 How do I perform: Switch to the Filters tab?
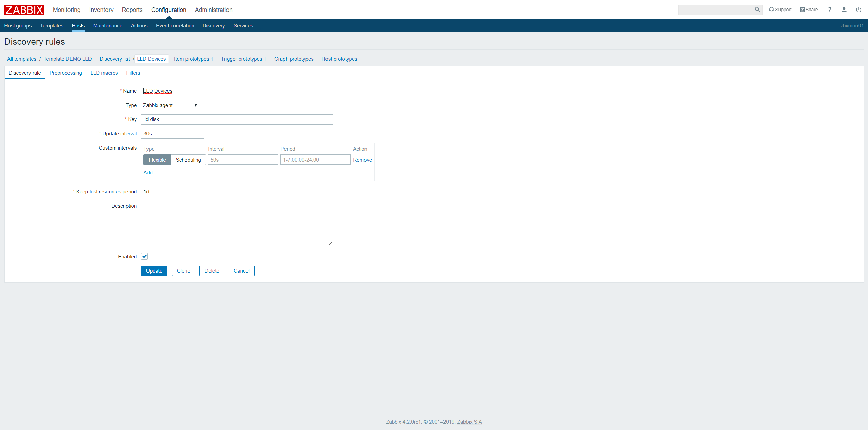tap(133, 73)
